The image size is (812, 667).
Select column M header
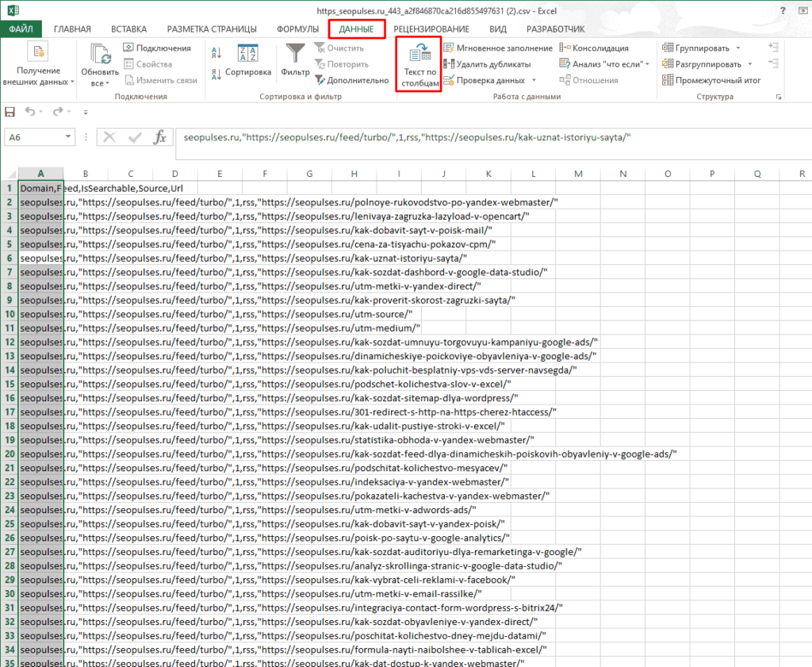pos(578,174)
